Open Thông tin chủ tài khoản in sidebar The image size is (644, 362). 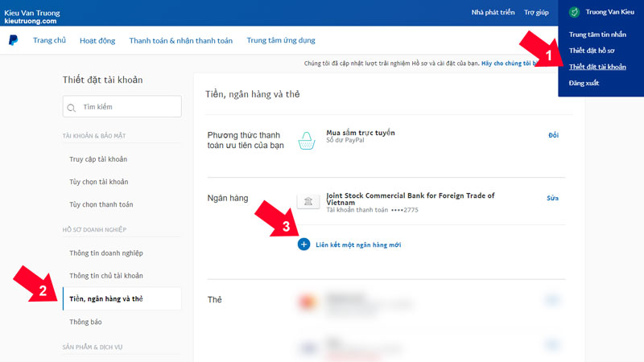(x=106, y=276)
